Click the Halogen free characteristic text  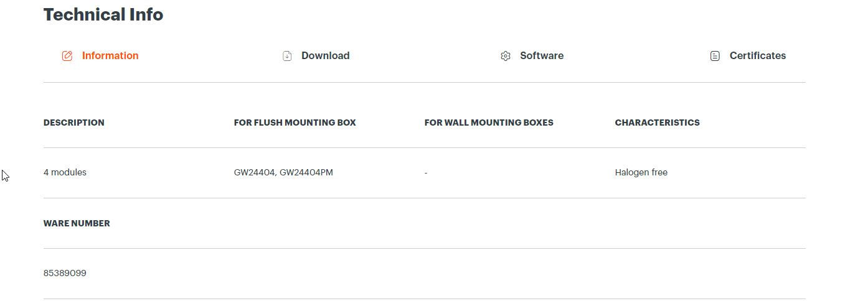pyautogui.click(x=641, y=172)
